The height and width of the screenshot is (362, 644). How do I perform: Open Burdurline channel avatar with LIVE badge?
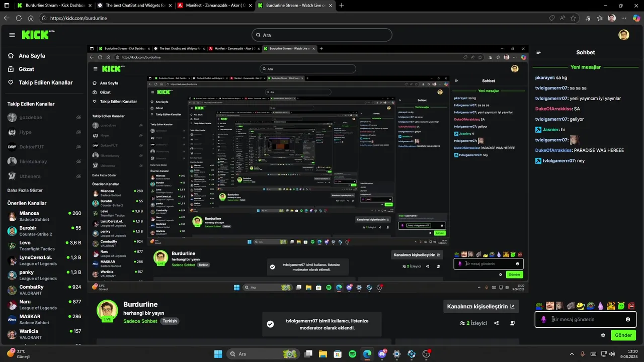click(x=107, y=311)
